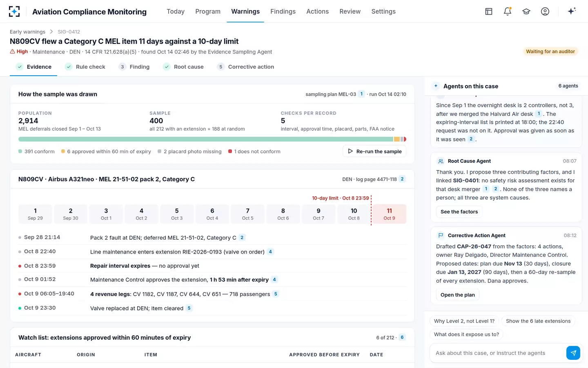Viewport: 588px width, 368px height.
Task: Click the app logo icon
Action: click(x=14, y=11)
